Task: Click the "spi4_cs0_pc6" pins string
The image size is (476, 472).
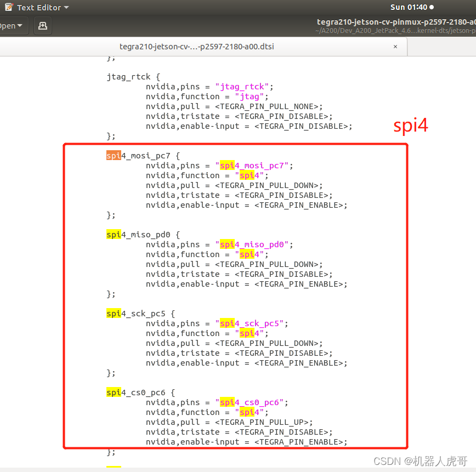Action: coord(249,402)
